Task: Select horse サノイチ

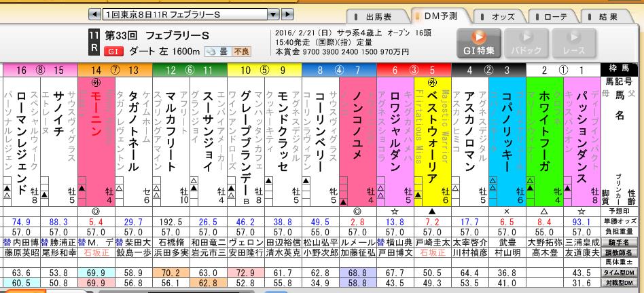Action: click(58, 113)
